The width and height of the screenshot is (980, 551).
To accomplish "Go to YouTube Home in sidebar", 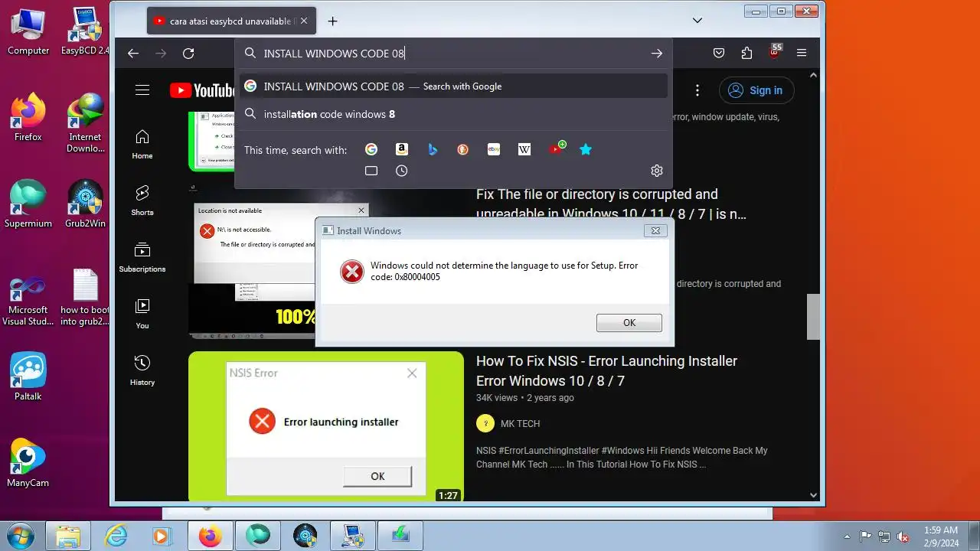I will [x=142, y=145].
